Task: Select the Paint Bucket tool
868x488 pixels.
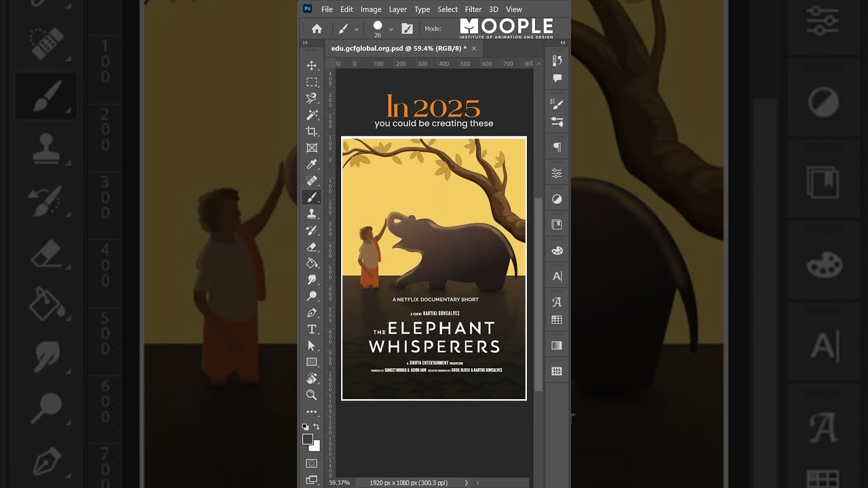Action: tap(312, 263)
